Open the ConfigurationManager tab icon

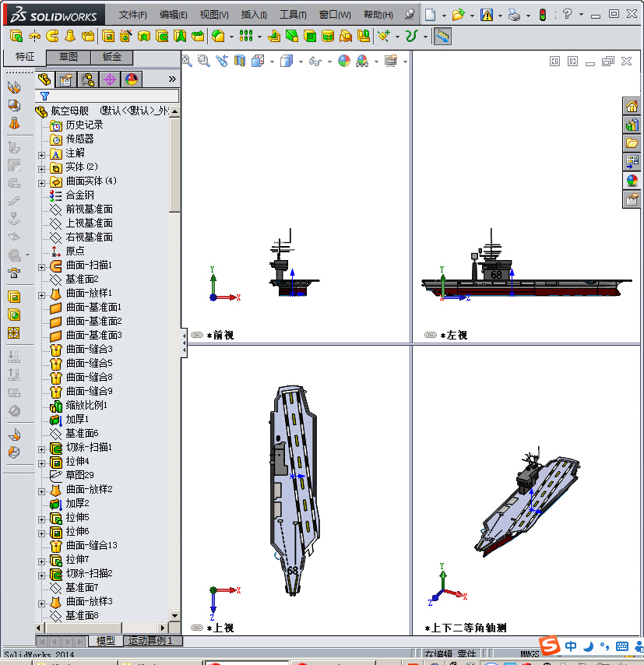(88, 79)
